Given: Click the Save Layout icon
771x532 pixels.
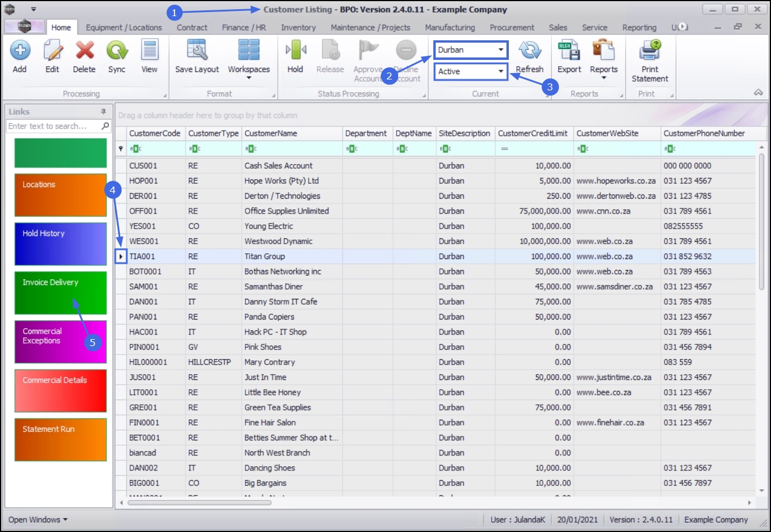Looking at the screenshot, I should click(x=197, y=51).
